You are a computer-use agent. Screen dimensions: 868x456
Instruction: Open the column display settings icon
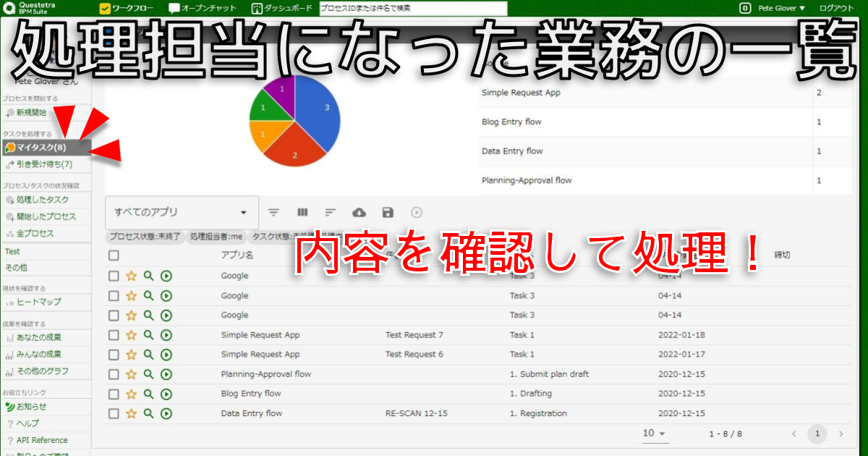click(302, 212)
